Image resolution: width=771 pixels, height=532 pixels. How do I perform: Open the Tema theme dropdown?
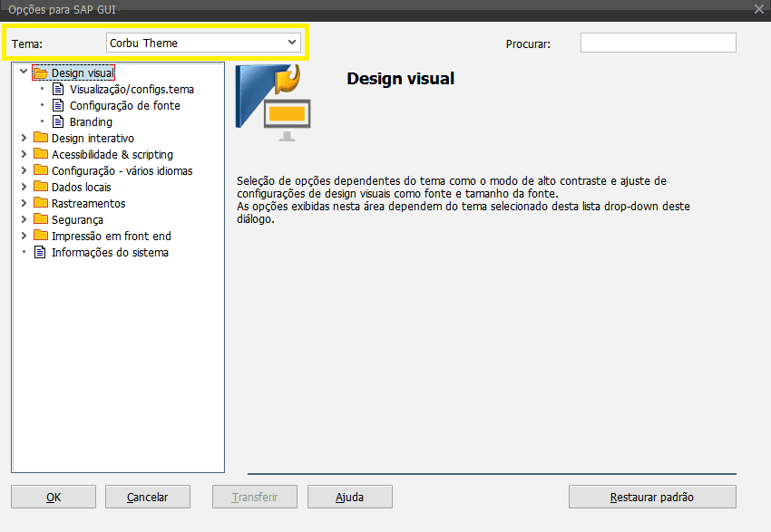(x=203, y=43)
